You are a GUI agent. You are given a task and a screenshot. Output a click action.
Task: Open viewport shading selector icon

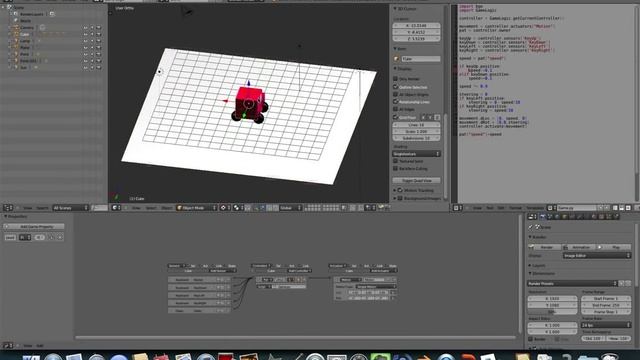(224, 208)
